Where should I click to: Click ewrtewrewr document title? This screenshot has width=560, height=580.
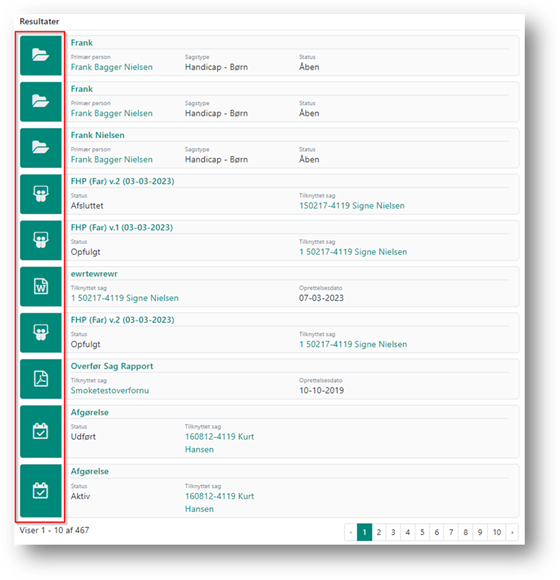94,274
